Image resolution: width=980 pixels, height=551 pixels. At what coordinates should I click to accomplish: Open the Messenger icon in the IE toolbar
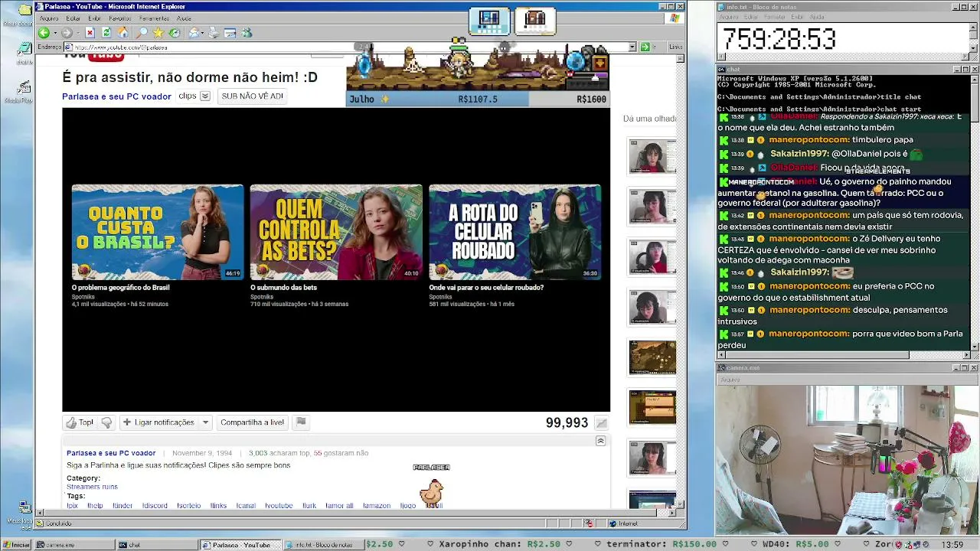(x=247, y=33)
